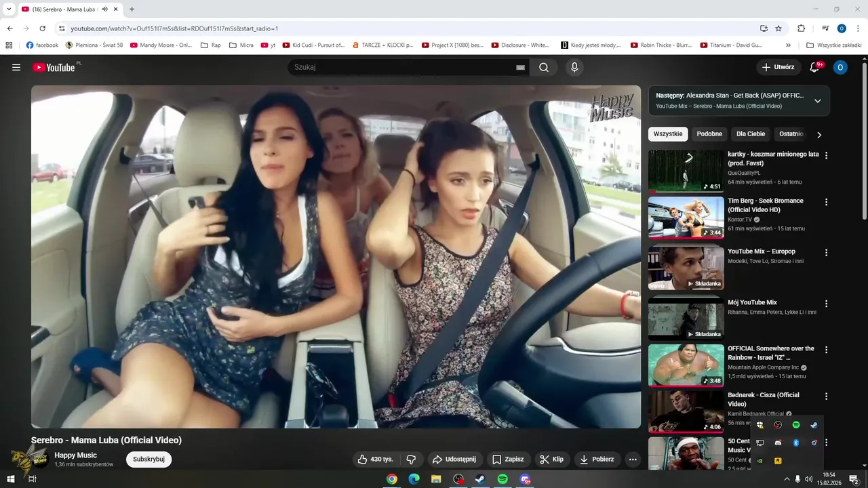Open options for Mój YouTube Mix
Image resolution: width=868 pixels, height=488 pixels.
(826, 303)
